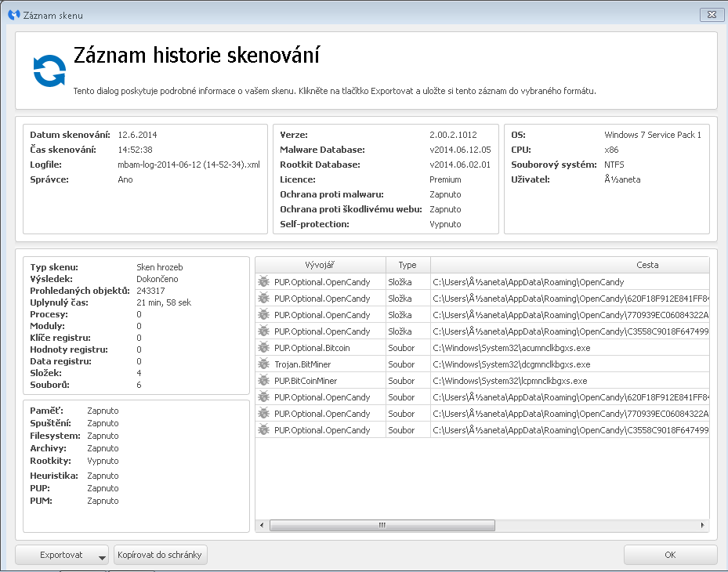Click Licence value Premium
Viewport: 728px width, 572px height.
[445, 179]
